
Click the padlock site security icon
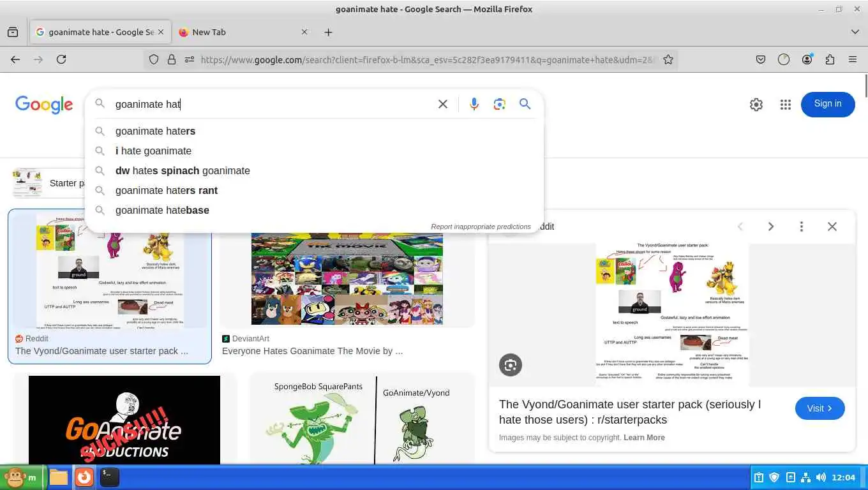click(x=171, y=59)
